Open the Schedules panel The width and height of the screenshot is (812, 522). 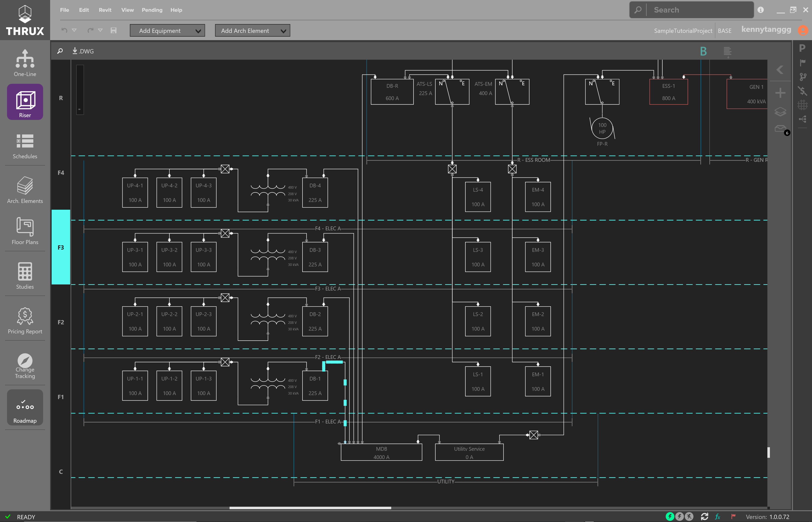[25, 146]
